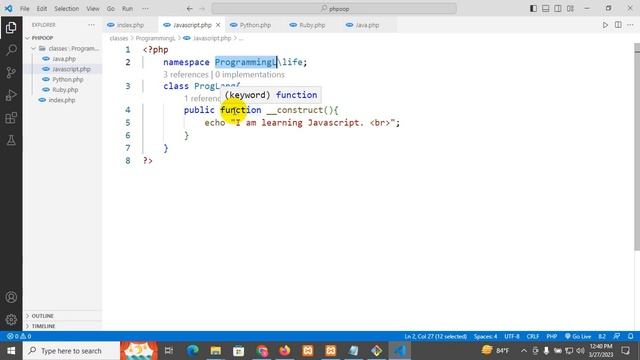The image size is (640, 360).
Task: Click the Ln 2, Col 27 status item
Action: [x=436, y=336]
